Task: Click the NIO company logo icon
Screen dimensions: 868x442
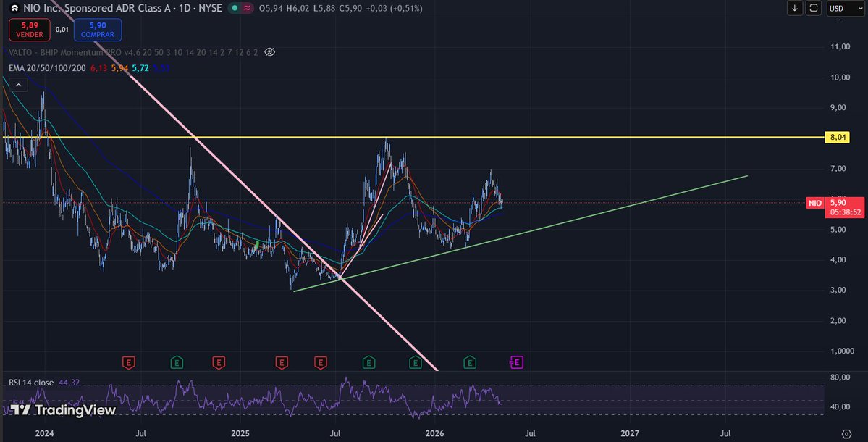Action: coord(14,8)
